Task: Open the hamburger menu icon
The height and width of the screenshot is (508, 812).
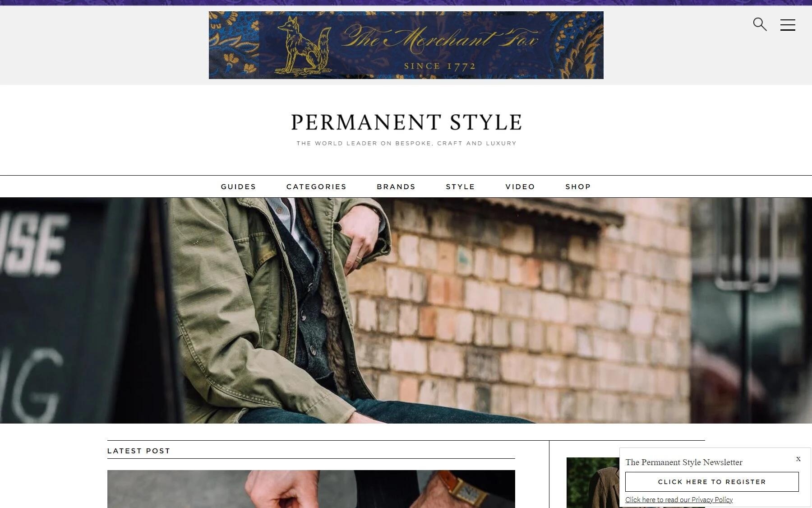Action: click(x=788, y=25)
